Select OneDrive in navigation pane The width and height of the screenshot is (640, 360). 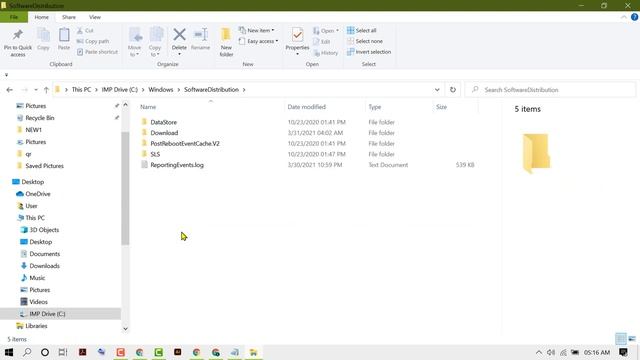[38, 194]
